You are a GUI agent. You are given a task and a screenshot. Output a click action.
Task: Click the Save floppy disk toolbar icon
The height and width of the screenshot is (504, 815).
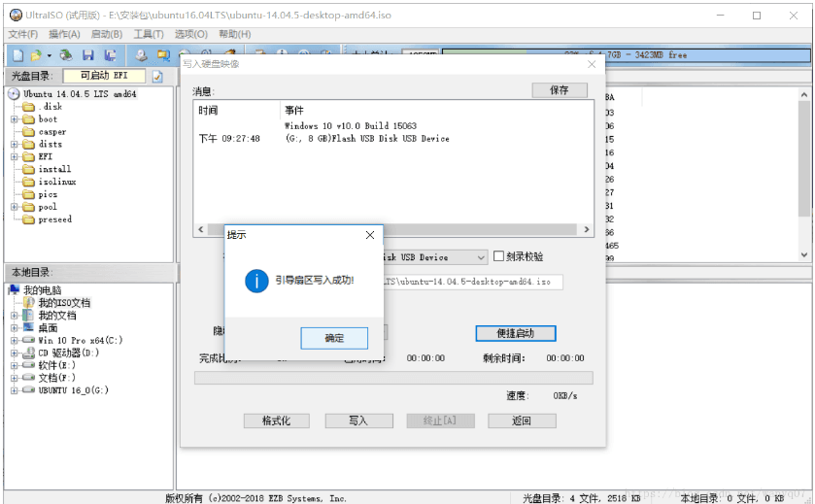88,55
